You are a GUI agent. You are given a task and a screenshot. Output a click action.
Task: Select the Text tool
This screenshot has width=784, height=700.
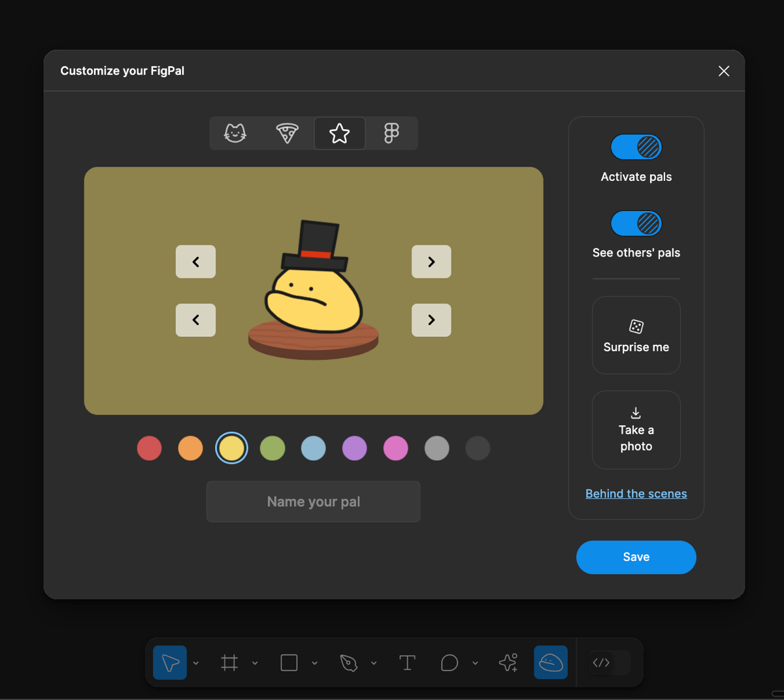[407, 663]
